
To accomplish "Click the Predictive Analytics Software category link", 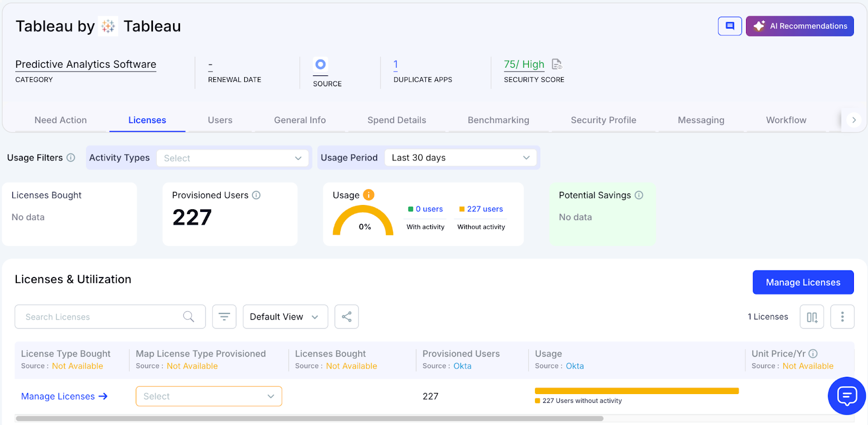I will pyautogui.click(x=86, y=65).
